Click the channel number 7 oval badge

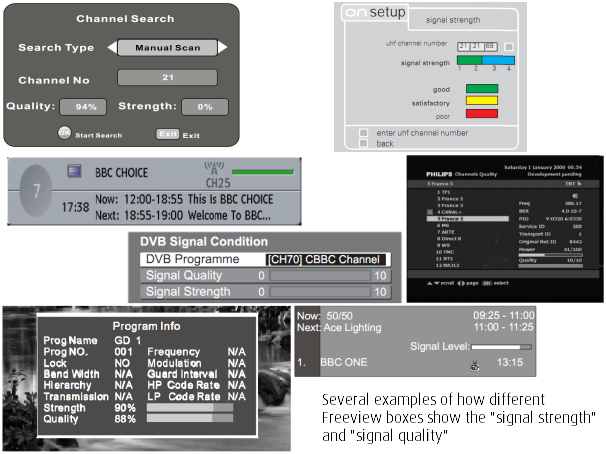[x=36, y=191]
